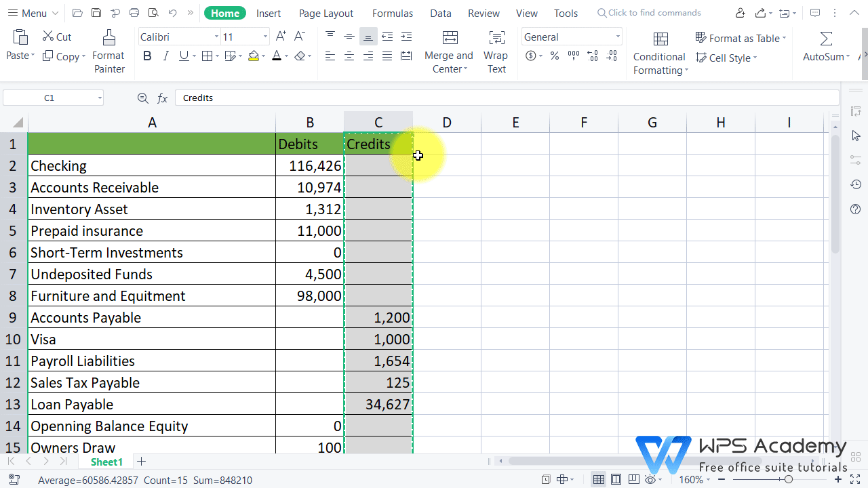The width and height of the screenshot is (868, 488).
Task: Open Print Preview from quick toolbar
Action: 153,13
